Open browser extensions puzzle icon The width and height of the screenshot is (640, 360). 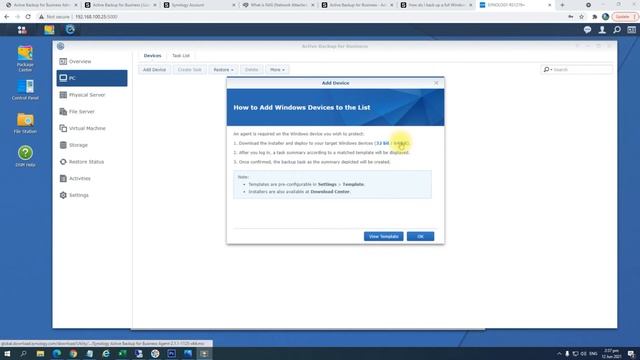click(x=594, y=17)
